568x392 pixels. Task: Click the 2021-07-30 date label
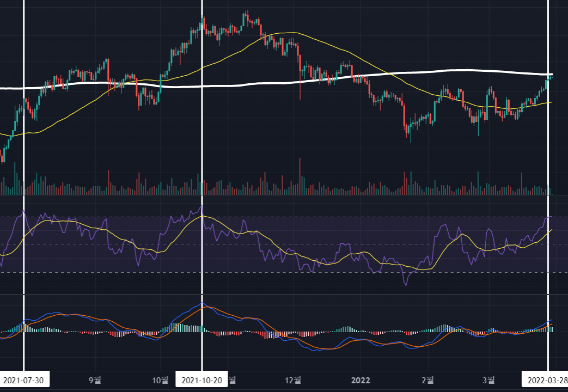(23, 380)
